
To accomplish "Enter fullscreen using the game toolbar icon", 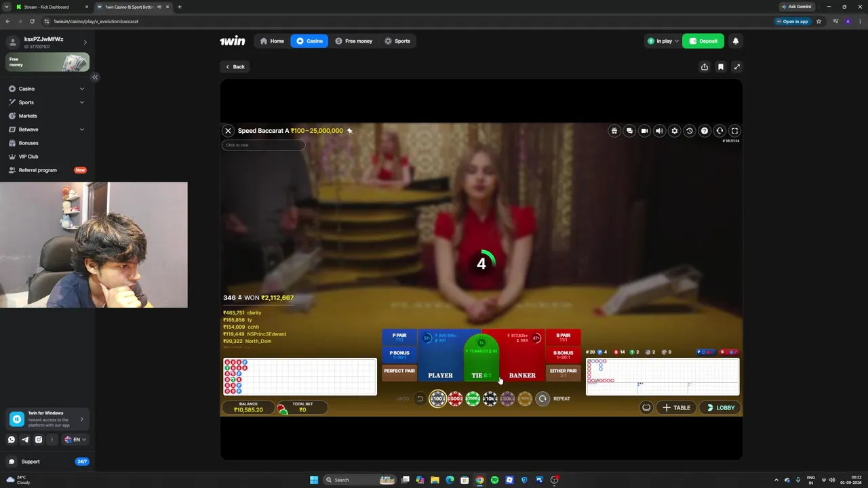I will [x=734, y=131].
